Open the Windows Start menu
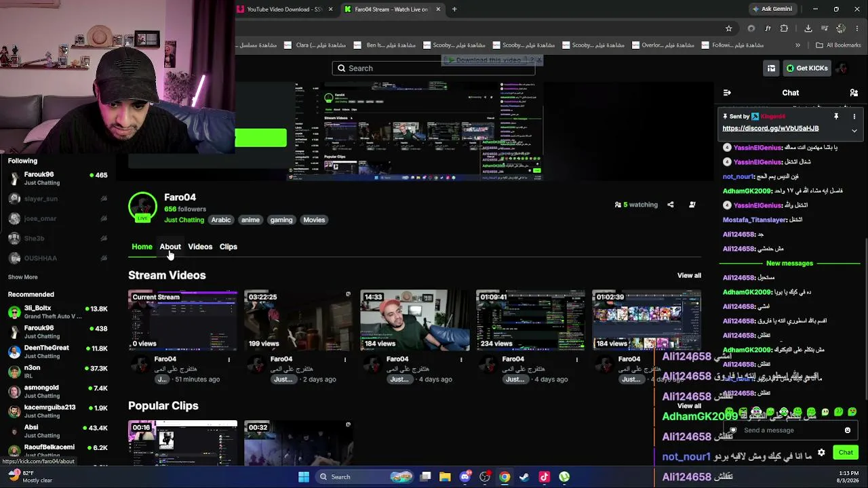The width and height of the screenshot is (868, 488). (304, 477)
